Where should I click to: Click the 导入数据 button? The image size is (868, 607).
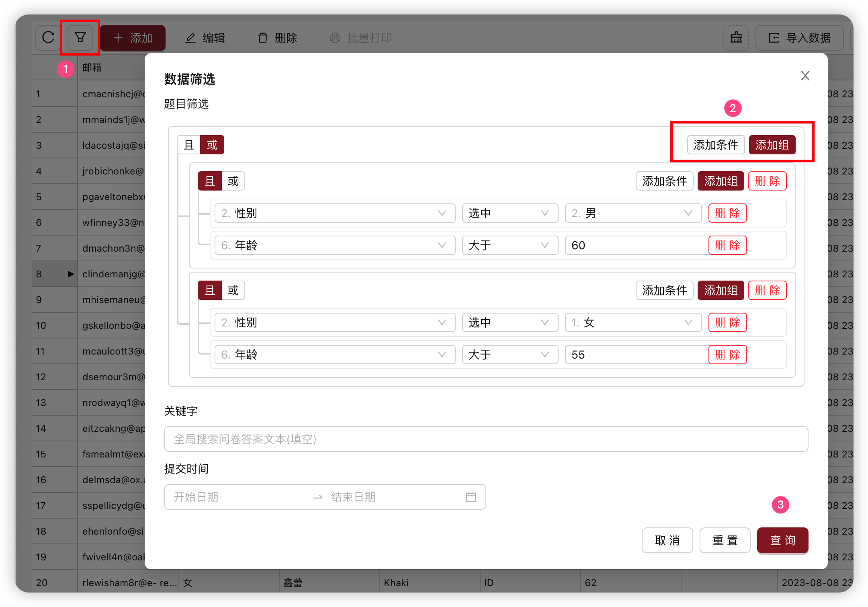coord(800,38)
